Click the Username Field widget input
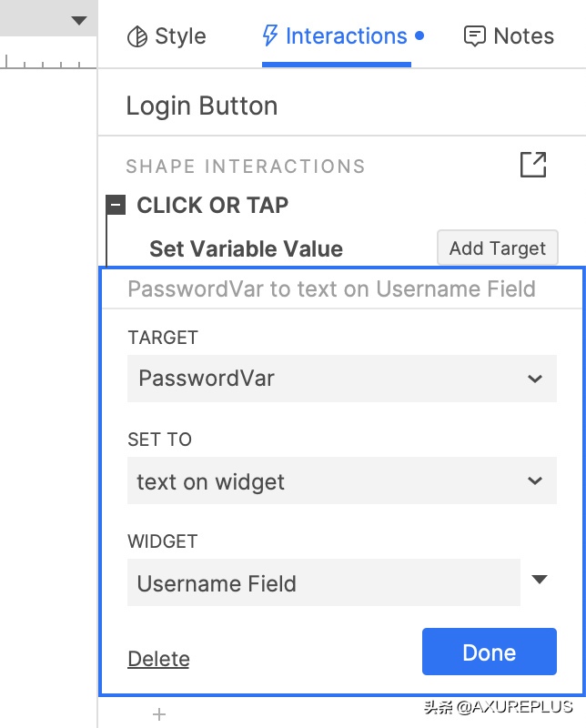 (x=323, y=583)
